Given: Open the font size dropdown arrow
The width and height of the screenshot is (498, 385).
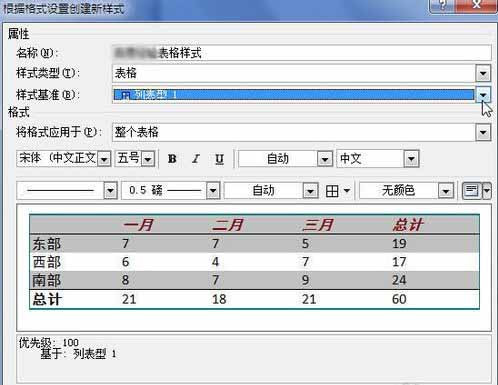Looking at the screenshot, I should tap(148, 159).
